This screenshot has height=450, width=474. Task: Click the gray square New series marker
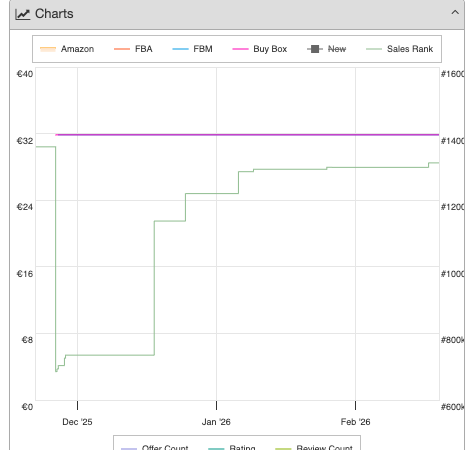(315, 49)
